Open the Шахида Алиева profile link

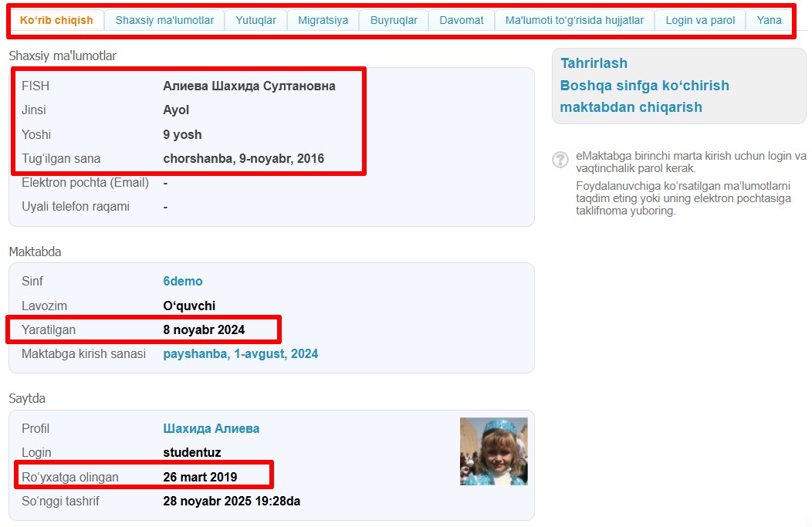click(x=211, y=429)
